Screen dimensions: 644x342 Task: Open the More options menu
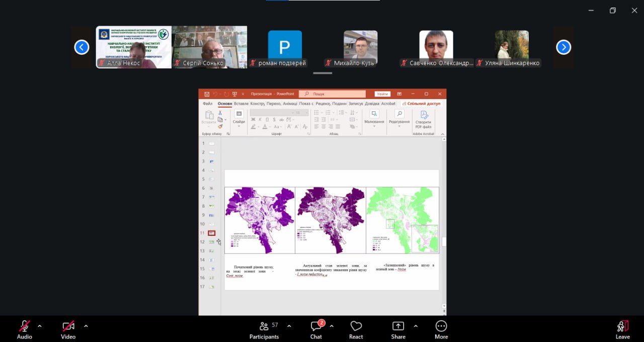(x=441, y=329)
